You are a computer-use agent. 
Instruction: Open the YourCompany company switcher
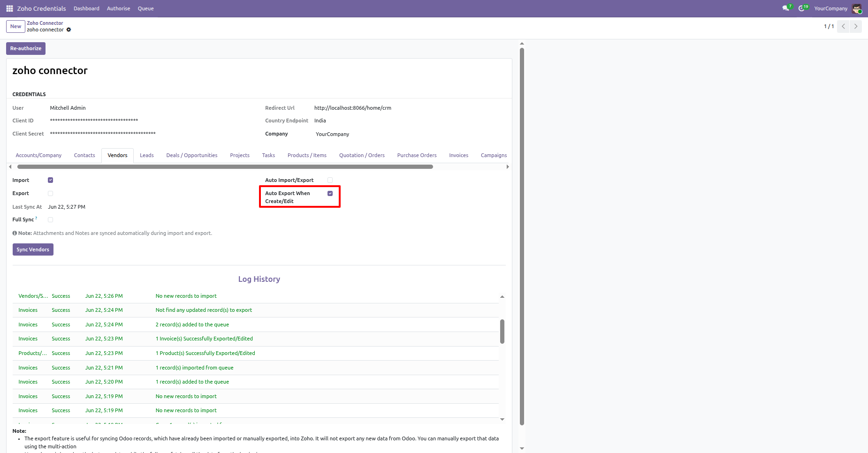pos(830,8)
